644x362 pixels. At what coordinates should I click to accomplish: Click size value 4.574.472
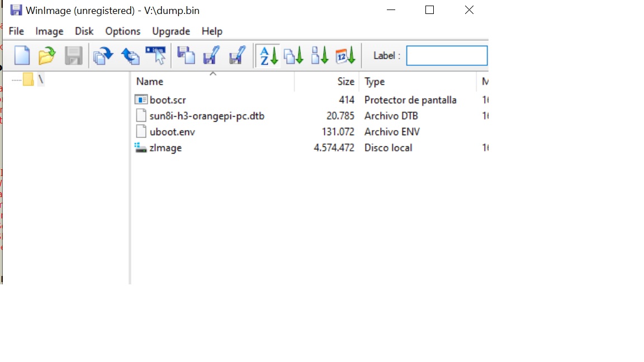click(334, 147)
